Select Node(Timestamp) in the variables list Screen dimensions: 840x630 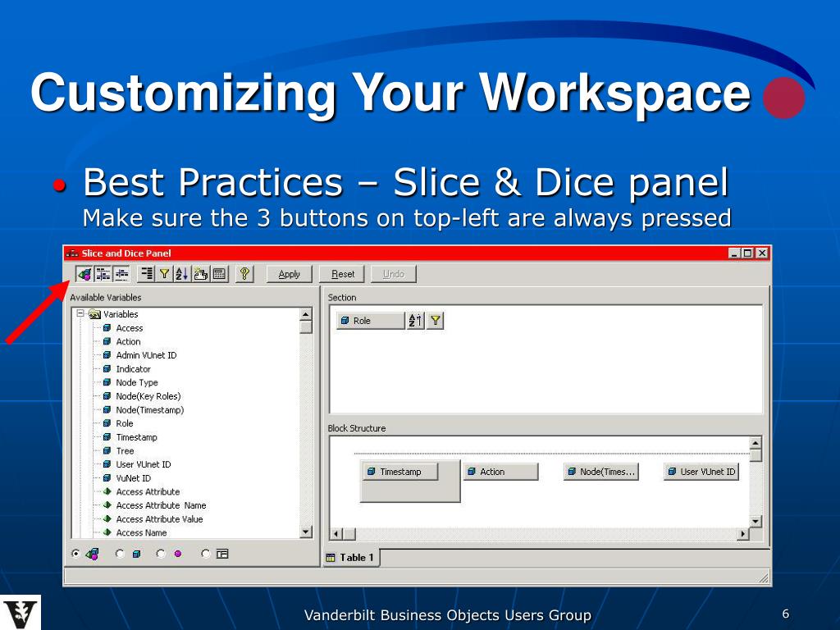[x=150, y=410]
